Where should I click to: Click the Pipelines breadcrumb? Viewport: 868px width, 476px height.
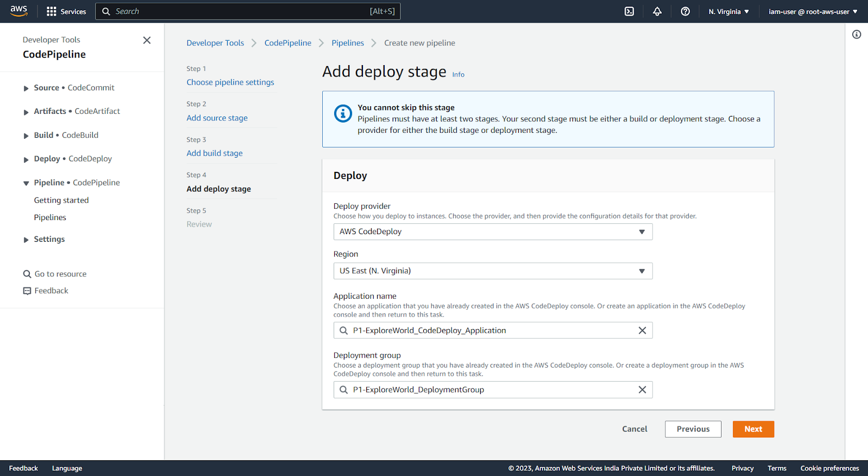(348, 43)
